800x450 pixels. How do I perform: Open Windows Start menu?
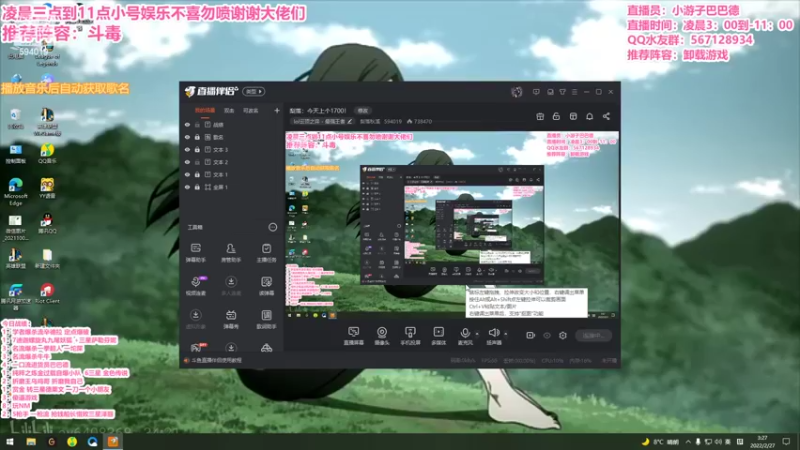(x=10, y=441)
